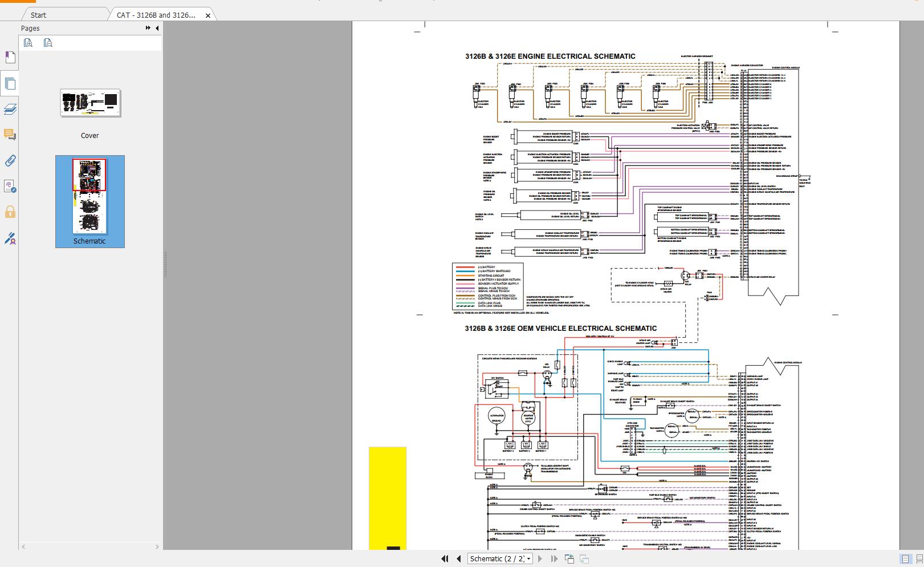Viewport: 924px width, 567px height.
Task: Open the page number dropdown
Action: [x=527, y=558]
